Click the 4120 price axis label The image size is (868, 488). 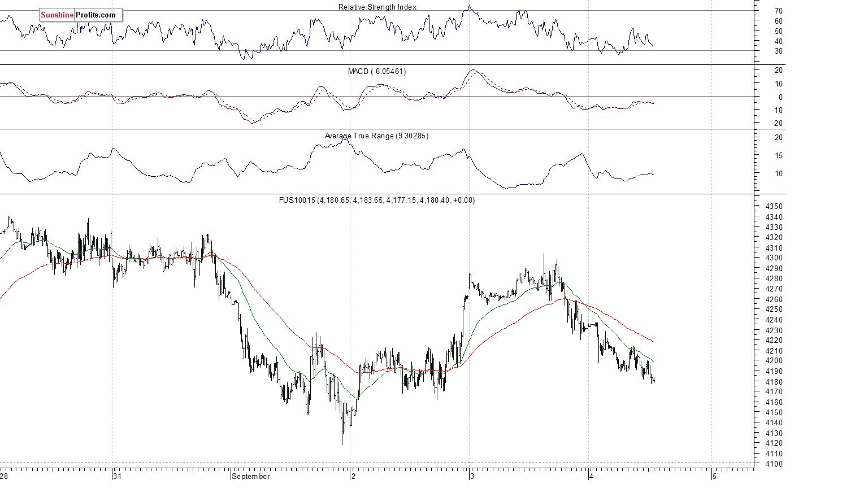coord(774,443)
